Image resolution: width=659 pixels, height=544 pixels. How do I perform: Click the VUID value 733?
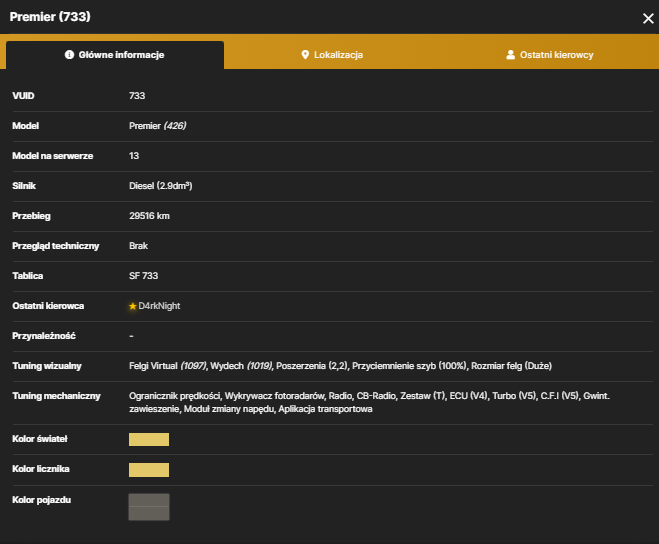(x=137, y=96)
